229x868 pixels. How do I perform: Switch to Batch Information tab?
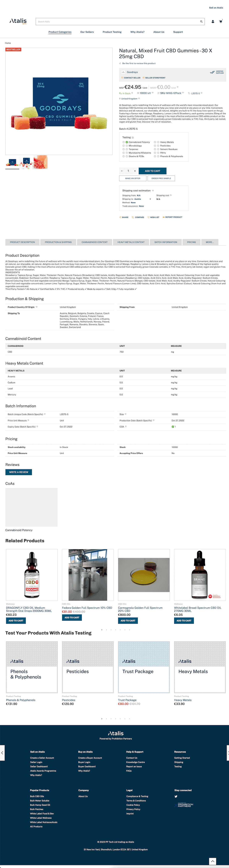coord(166,242)
